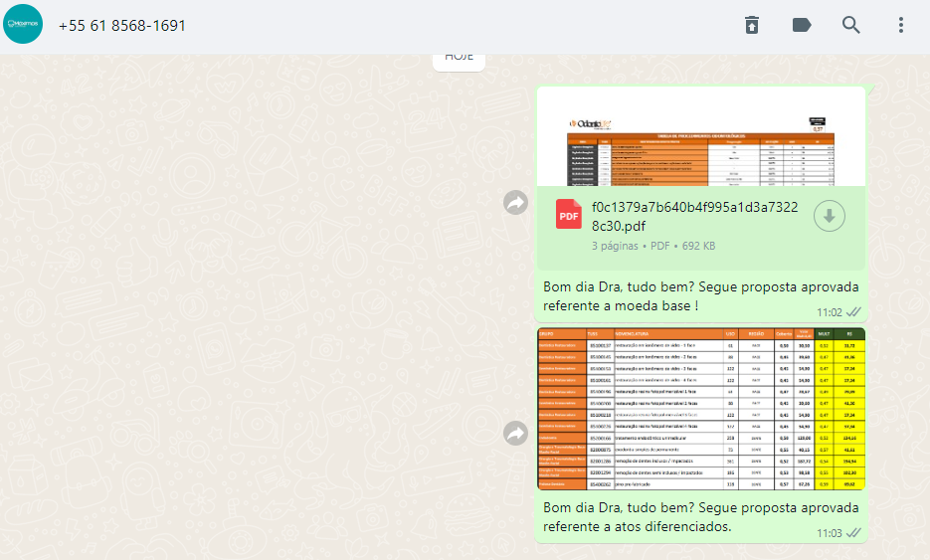Screen dimensions: 930x560
Task: Open contact info for +55 61 8568-1691
Action: [x=121, y=26]
